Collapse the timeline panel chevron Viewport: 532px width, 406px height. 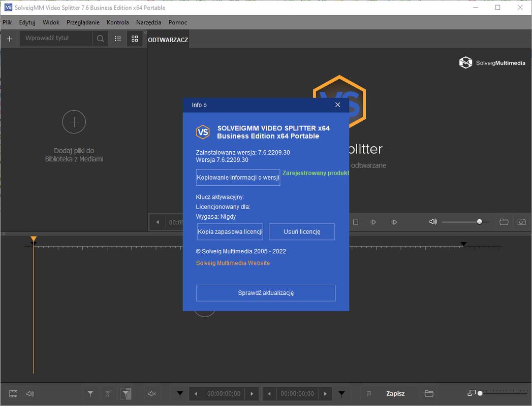click(x=4, y=234)
